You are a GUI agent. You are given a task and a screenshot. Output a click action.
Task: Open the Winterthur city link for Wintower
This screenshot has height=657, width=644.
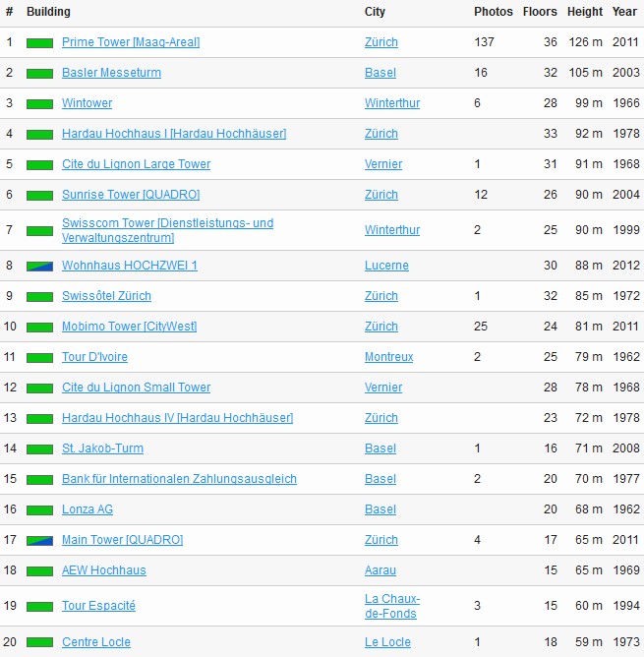pyautogui.click(x=392, y=103)
